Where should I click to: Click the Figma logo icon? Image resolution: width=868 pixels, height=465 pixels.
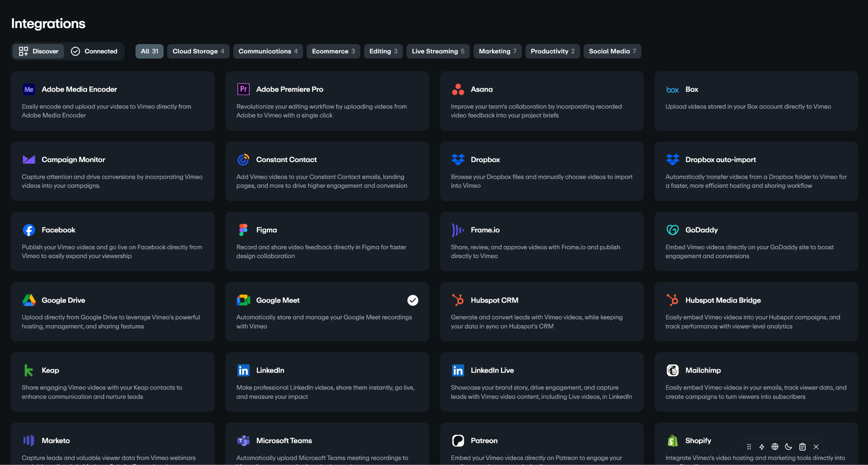243,230
